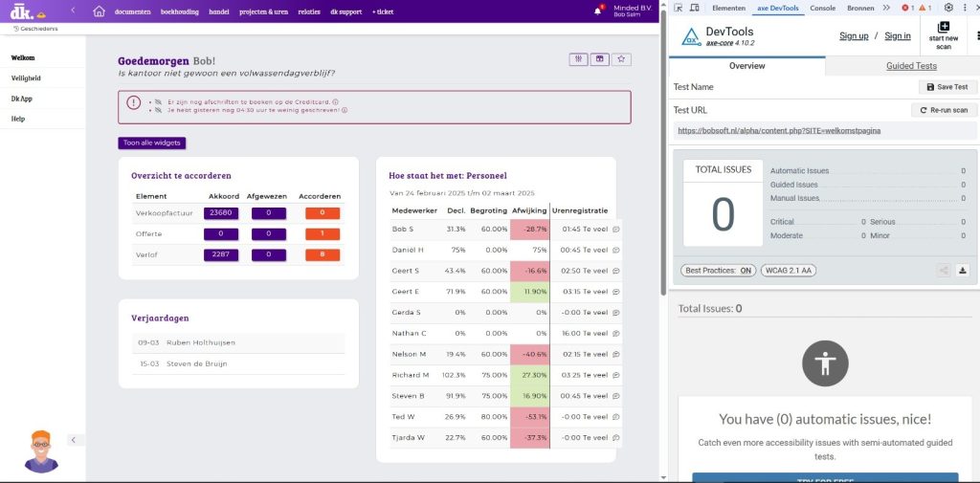Toggle device toolbar emulation icon
The image size is (980, 483).
click(x=697, y=8)
